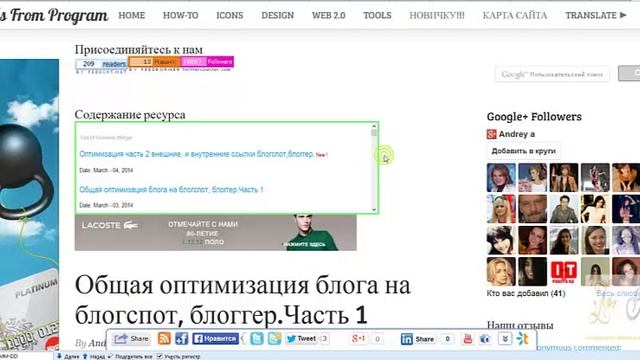Click the contents widget scroll-up arrow
Viewport: 640px width, 360px height.
tap(374, 127)
